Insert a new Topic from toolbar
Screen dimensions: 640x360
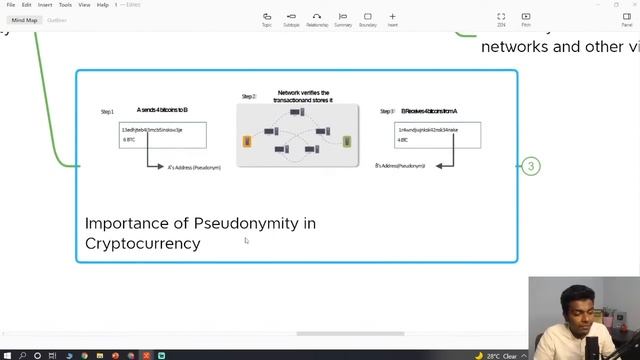[x=267, y=20]
